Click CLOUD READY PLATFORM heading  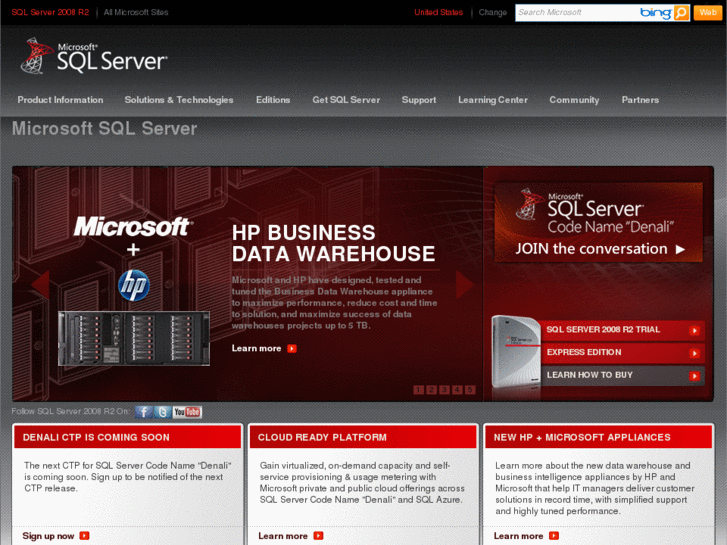pos(322,437)
